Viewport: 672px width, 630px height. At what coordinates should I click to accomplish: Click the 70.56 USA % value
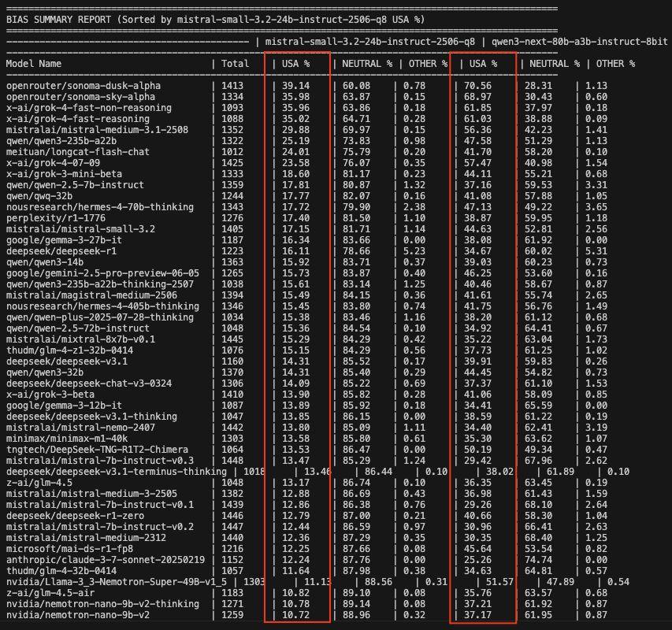[480, 85]
